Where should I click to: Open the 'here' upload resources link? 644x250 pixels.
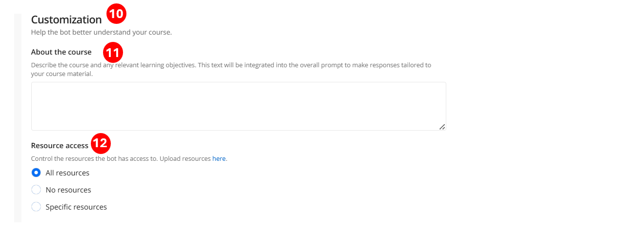tap(219, 158)
